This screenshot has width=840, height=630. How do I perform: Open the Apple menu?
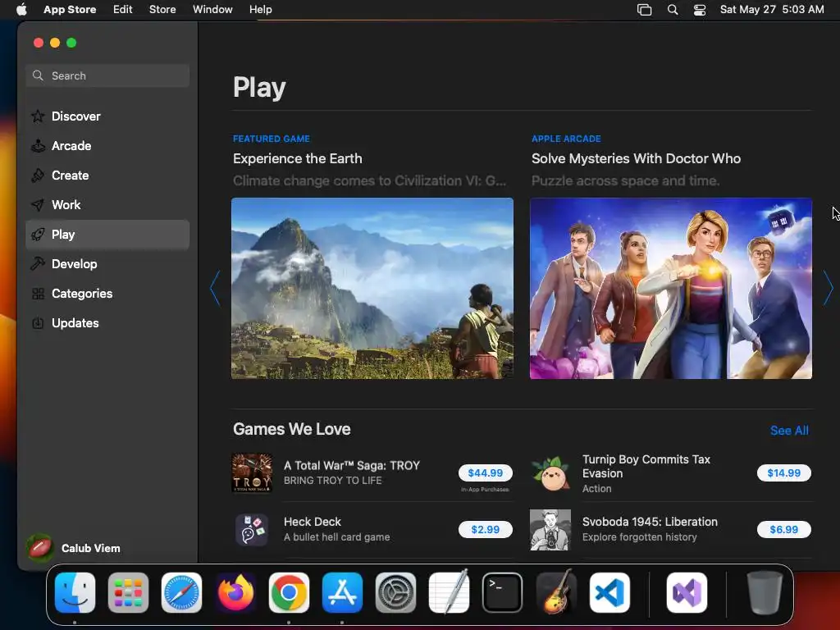(21, 9)
